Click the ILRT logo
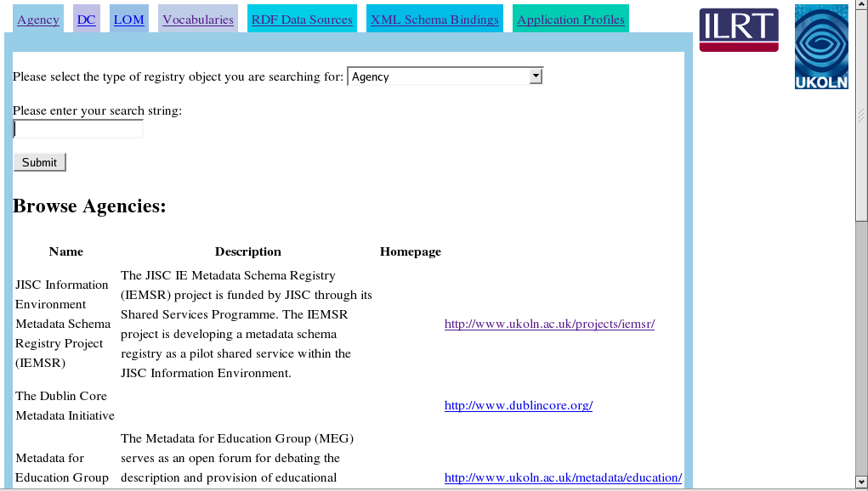Screen dimensions: 868x491 point(739,30)
